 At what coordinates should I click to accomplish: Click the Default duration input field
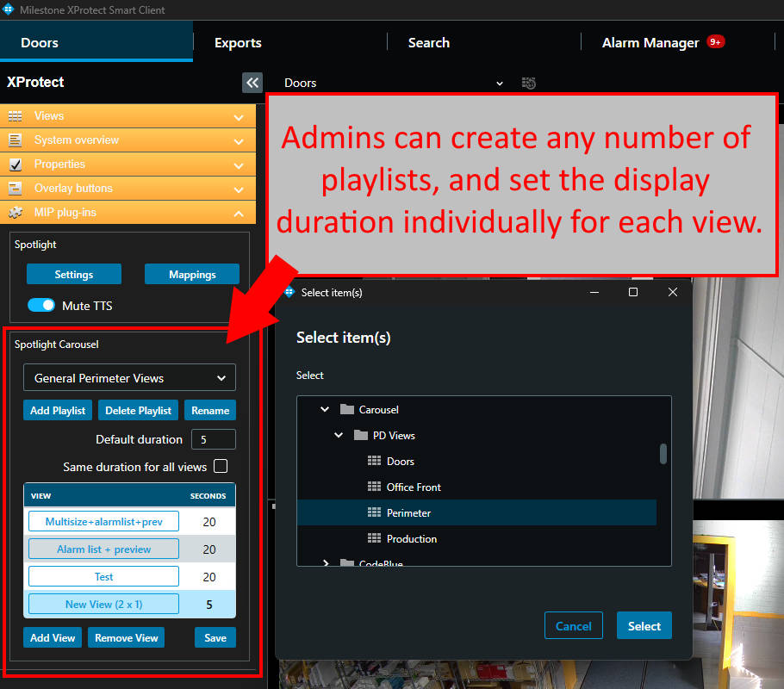tap(213, 439)
